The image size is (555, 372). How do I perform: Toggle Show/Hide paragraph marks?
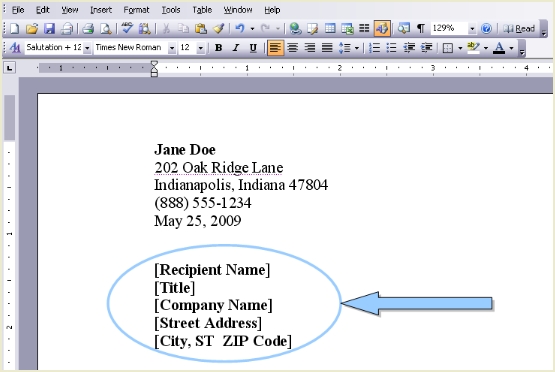[420, 28]
